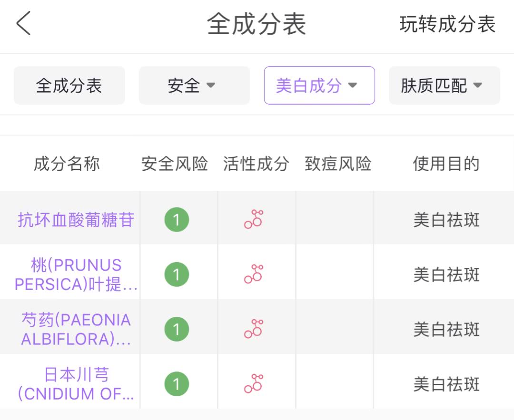Viewport: 514px width, 420px height.
Task: Tap safety rating badge for 芍药 PAEONIA
Action: tap(177, 329)
